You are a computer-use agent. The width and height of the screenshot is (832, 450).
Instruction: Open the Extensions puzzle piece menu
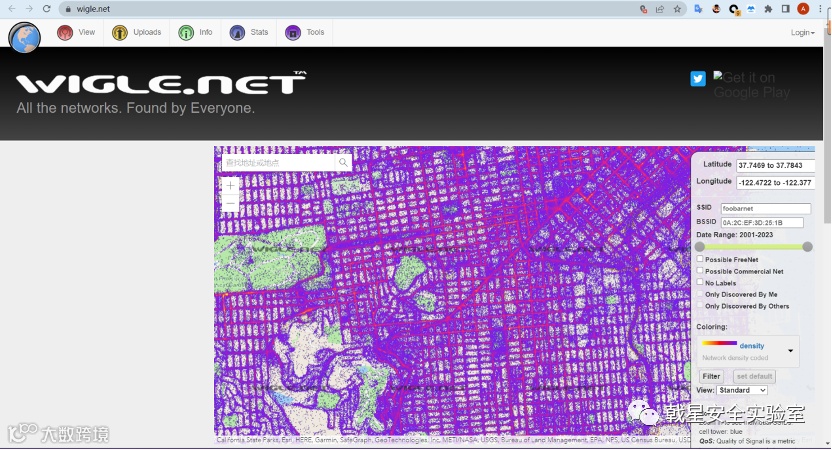pyautogui.click(x=768, y=9)
